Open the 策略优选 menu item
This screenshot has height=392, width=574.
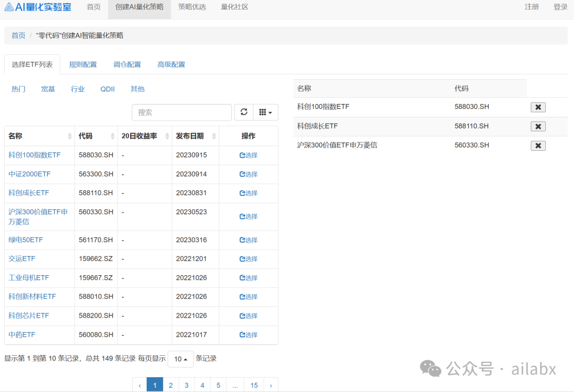point(192,7)
